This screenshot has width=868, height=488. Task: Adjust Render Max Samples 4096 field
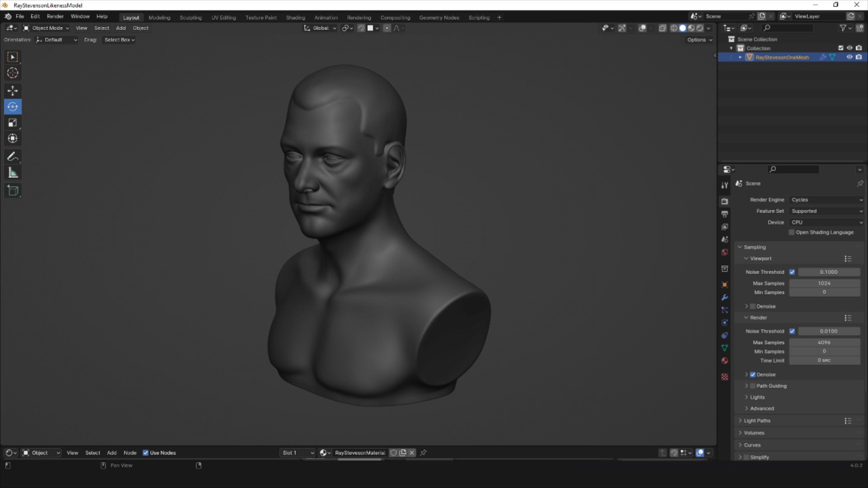coord(825,343)
